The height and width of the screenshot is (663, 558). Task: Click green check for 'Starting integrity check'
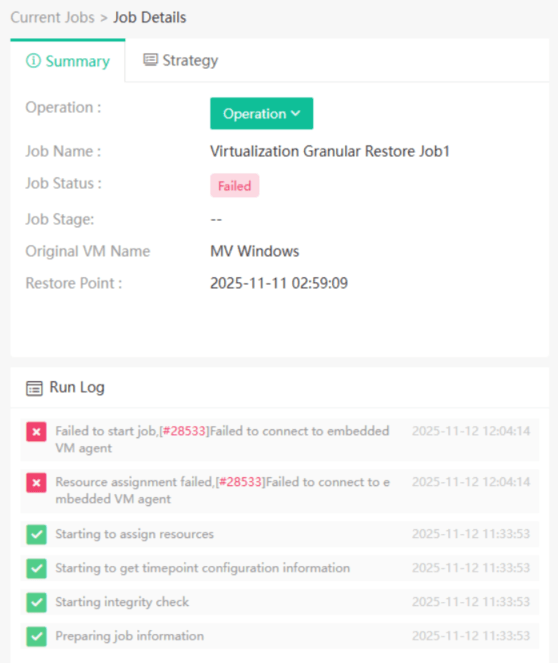point(36,602)
